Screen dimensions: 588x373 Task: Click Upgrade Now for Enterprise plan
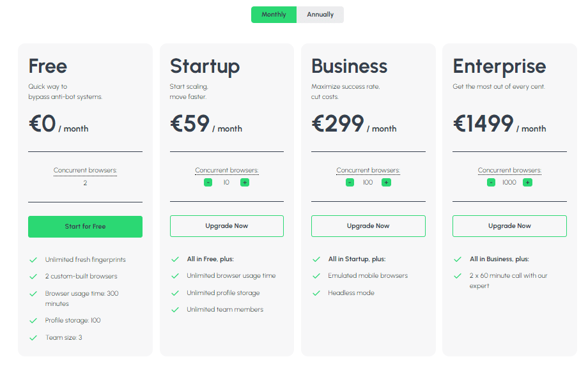click(509, 226)
